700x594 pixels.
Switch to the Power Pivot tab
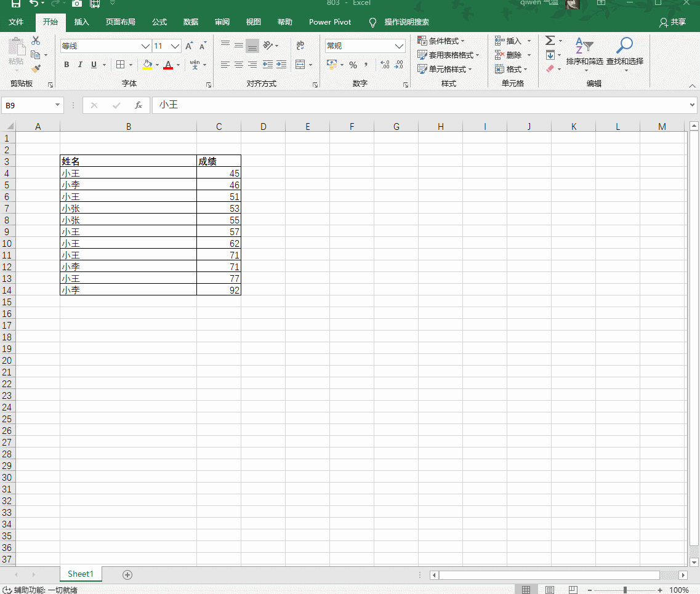point(330,22)
